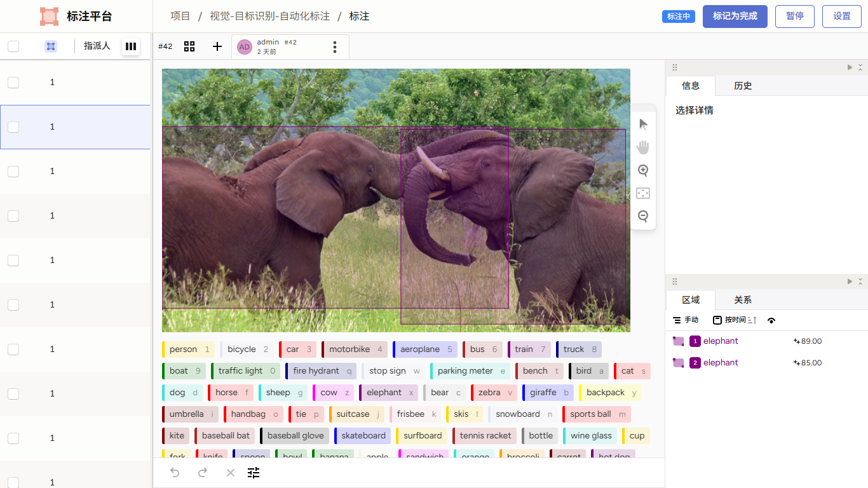Click the 标注中 status badge
Screen dimensions: 868x488
[x=679, y=17]
